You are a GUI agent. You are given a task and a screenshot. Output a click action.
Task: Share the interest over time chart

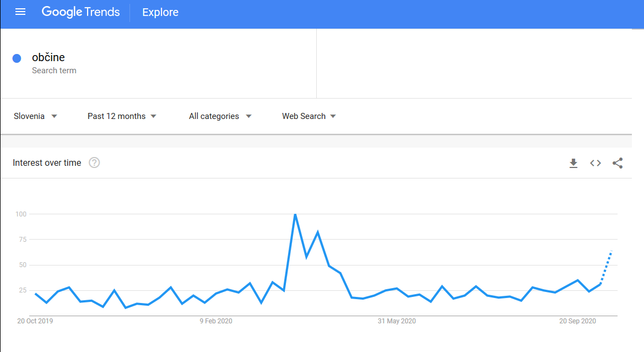click(618, 163)
